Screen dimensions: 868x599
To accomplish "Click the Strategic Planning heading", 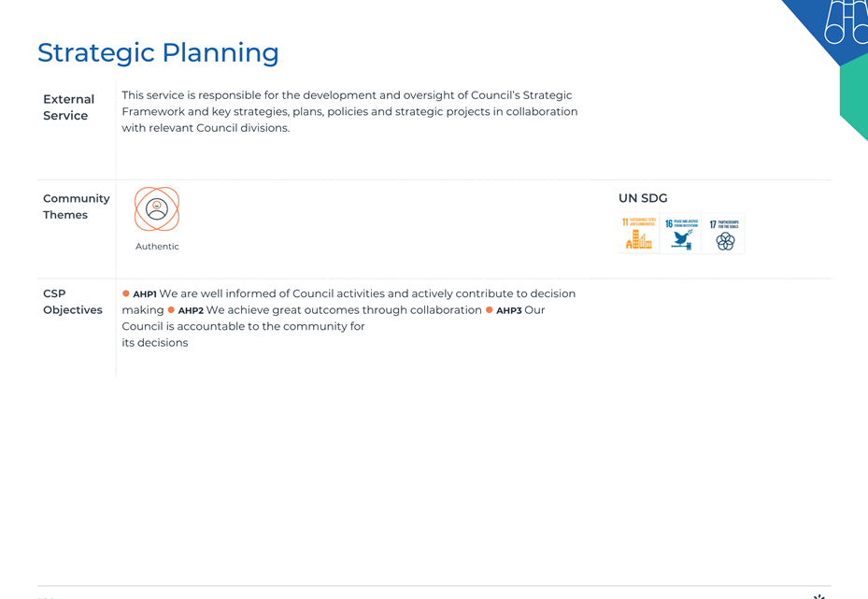I will point(158,53).
